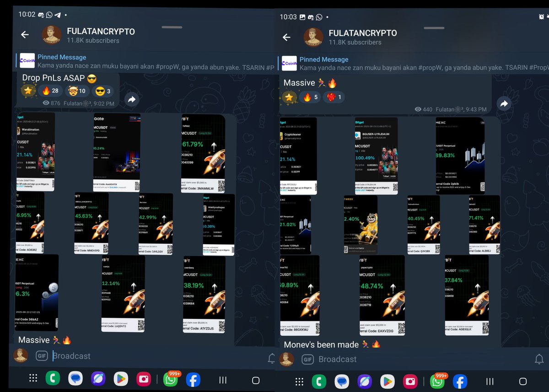The width and height of the screenshot is (549, 392).
Task: Tap sender avatar beside right Broadcast field
Action: 286,360
